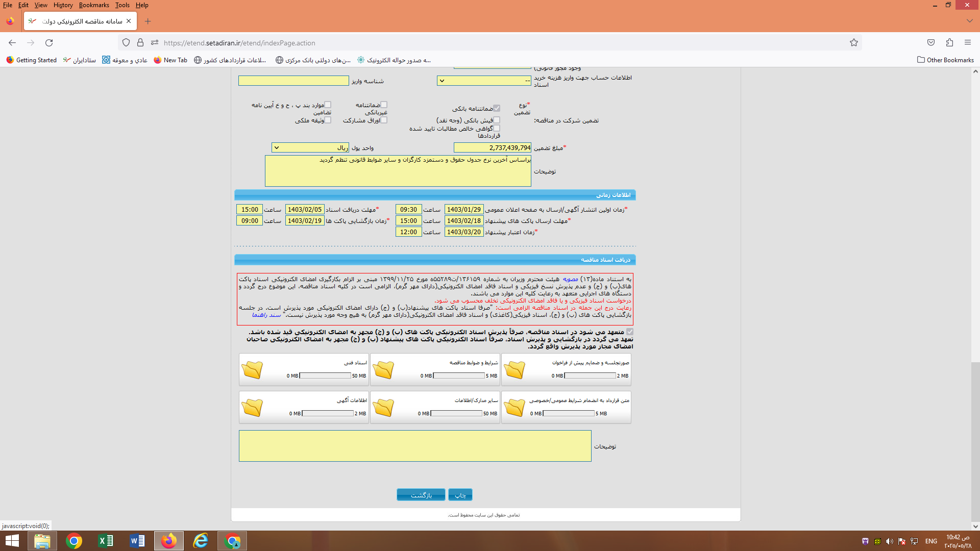Click the چاپ print button
Viewport: 980px width, 551px height.
[460, 495]
